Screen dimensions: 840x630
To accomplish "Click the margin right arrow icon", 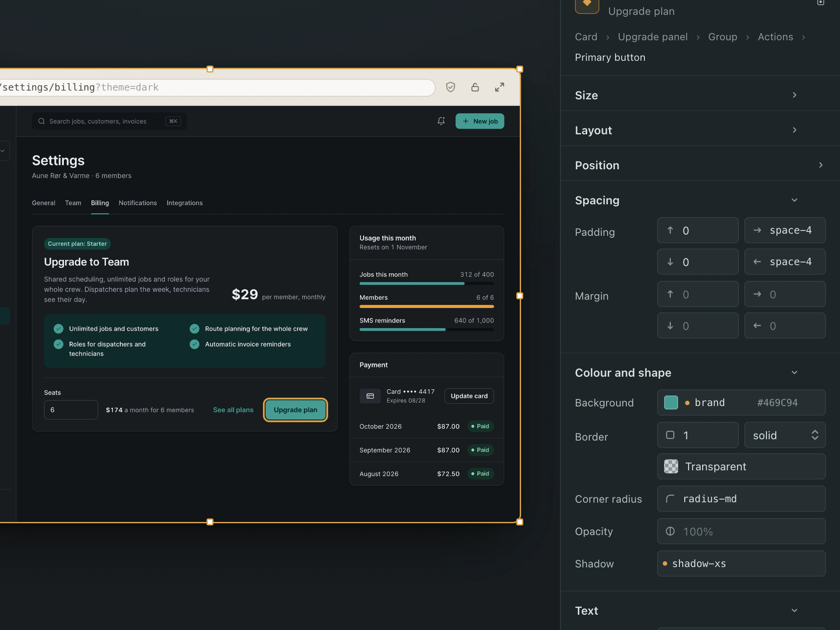I will click(757, 294).
